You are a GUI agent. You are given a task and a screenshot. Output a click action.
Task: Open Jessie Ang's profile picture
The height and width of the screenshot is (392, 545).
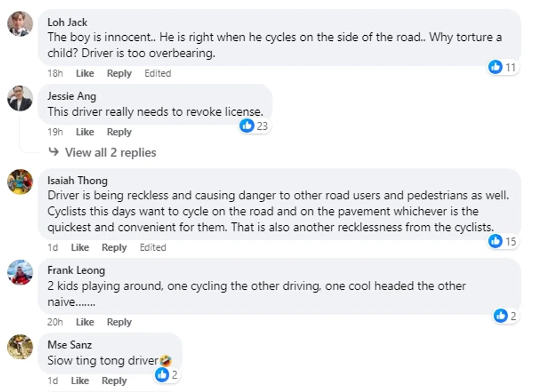click(x=20, y=98)
